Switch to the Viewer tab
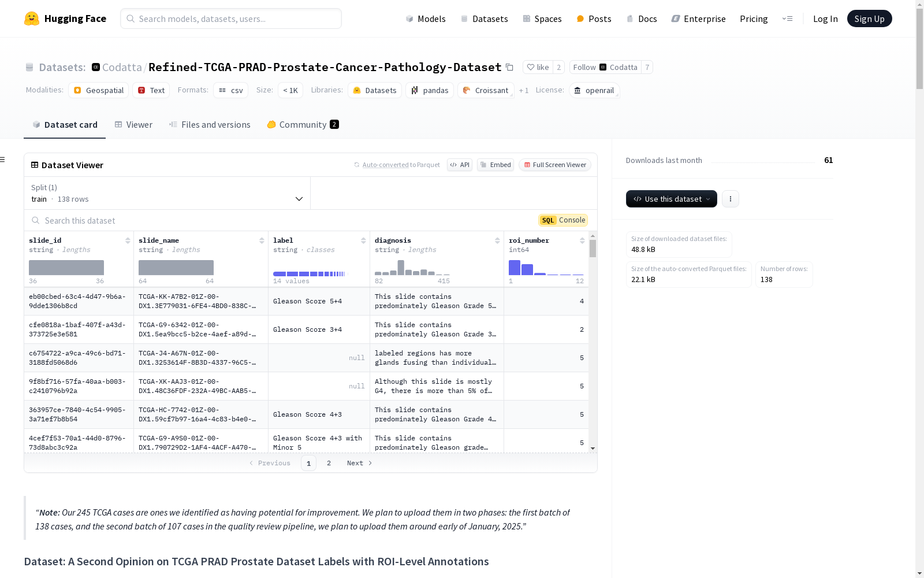 pos(133,125)
